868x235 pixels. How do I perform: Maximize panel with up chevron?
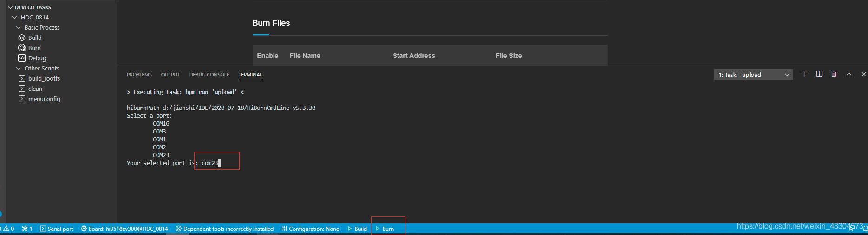tap(849, 74)
